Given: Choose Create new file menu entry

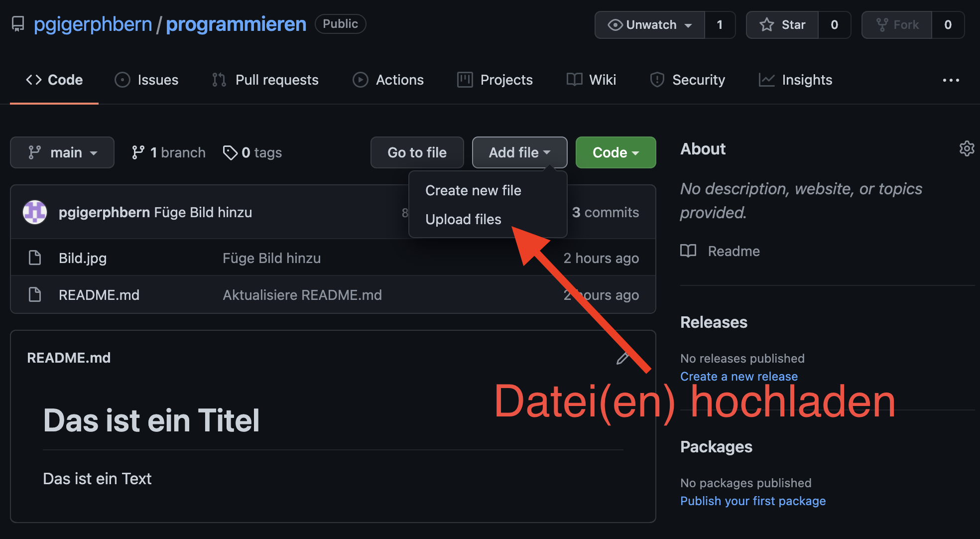Looking at the screenshot, I should pos(473,190).
